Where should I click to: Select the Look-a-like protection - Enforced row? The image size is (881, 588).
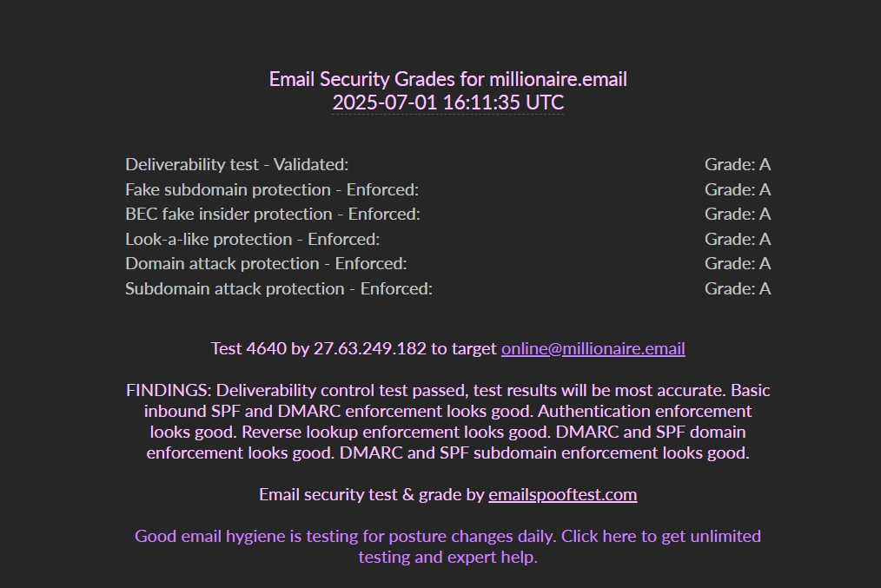[447, 239]
